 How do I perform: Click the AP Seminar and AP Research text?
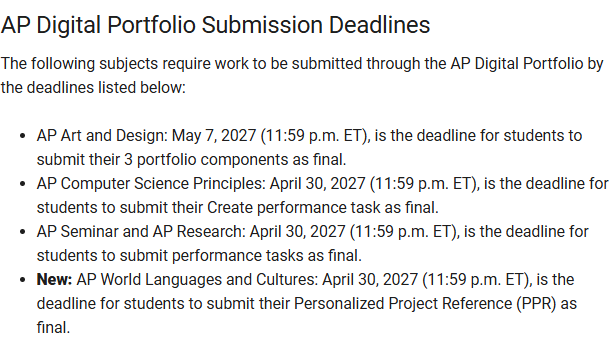(x=141, y=231)
